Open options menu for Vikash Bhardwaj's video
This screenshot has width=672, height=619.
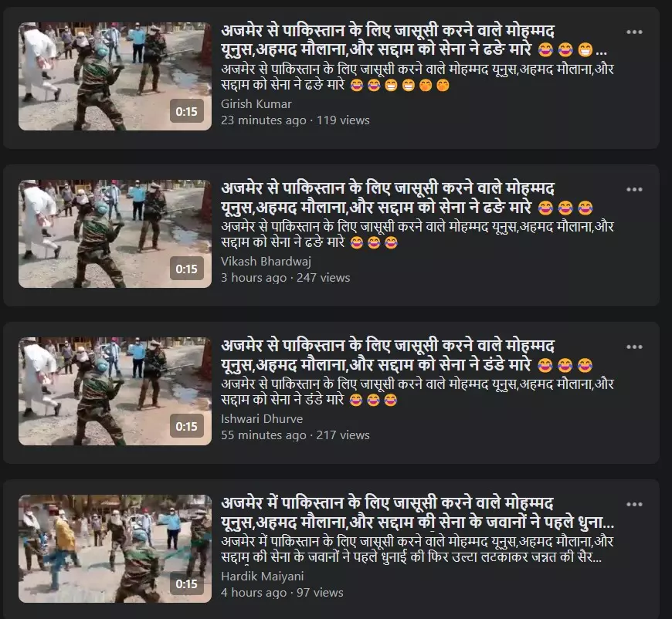[x=634, y=189]
